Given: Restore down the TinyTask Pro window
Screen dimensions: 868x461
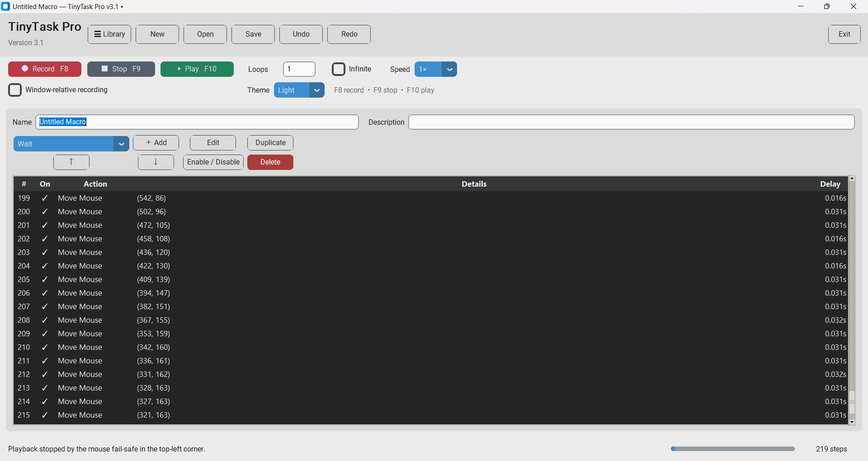Looking at the screenshot, I should [827, 6].
